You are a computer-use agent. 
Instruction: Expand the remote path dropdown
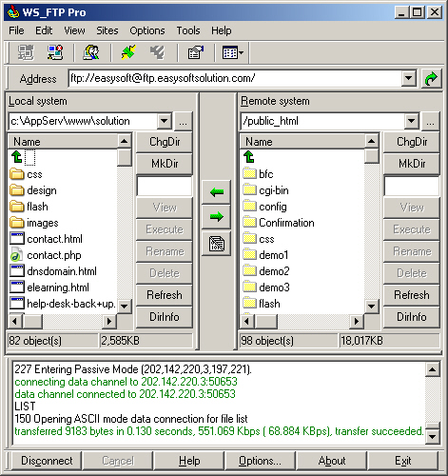[412, 121]
